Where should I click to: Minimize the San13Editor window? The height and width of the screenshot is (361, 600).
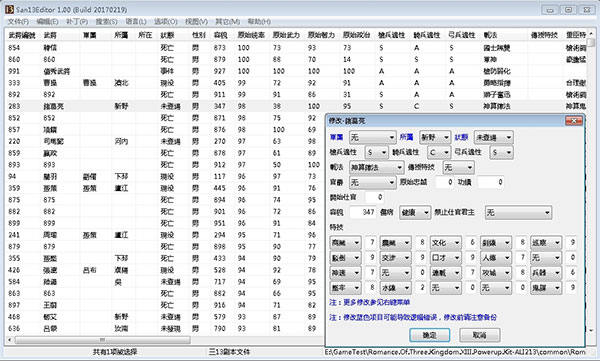550,10
